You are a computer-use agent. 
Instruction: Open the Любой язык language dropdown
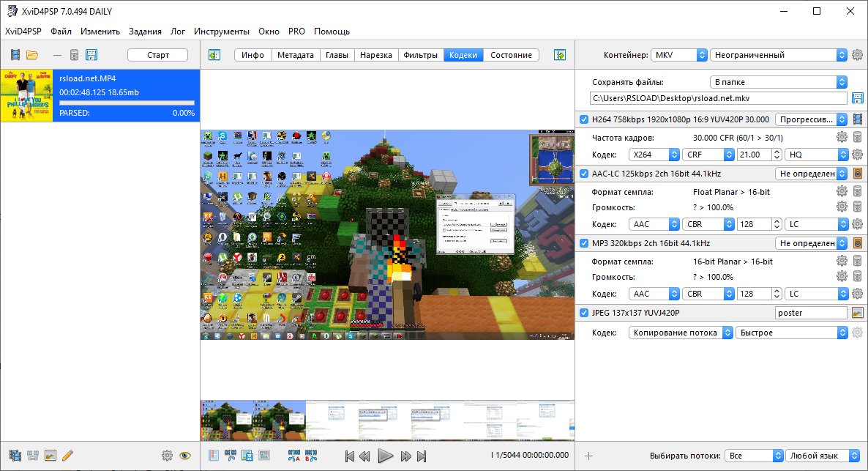(x=822, y=456)
